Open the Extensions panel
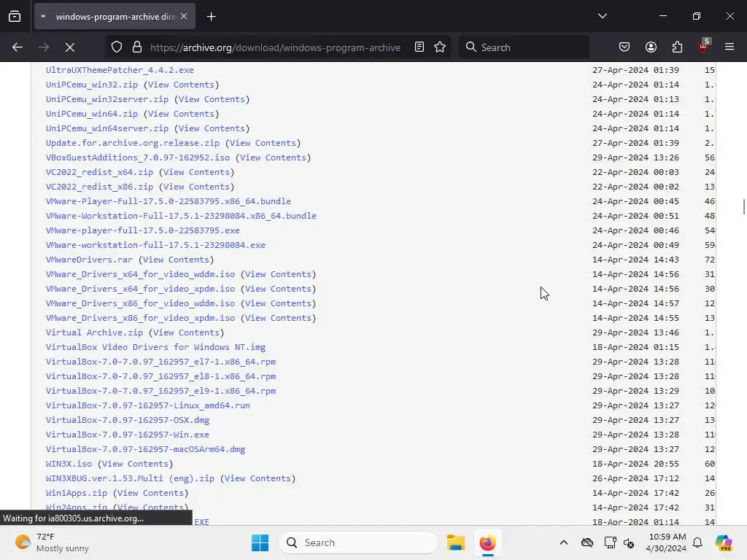The image size is (747, 560). (x=677, y=47)
